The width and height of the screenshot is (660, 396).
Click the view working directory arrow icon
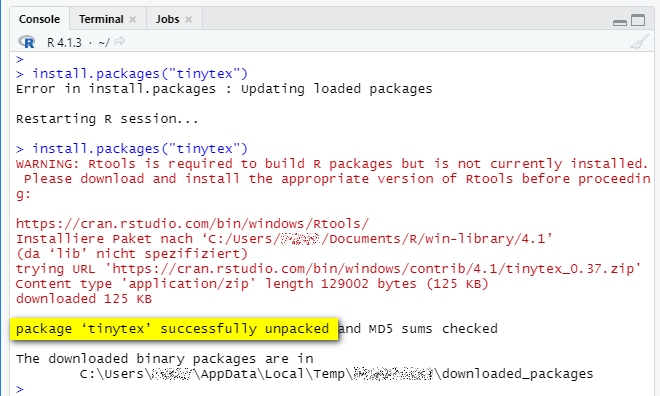pos(120,41)
